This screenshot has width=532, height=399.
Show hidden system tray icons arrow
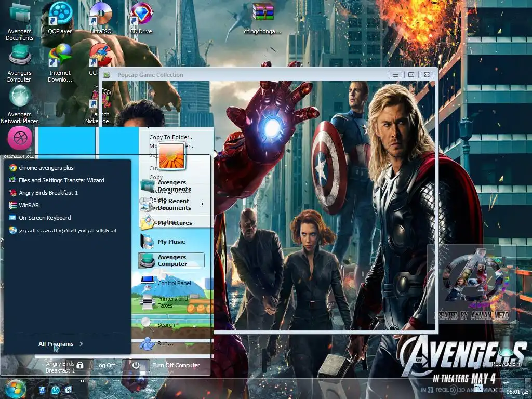click(x=495, y=390)
